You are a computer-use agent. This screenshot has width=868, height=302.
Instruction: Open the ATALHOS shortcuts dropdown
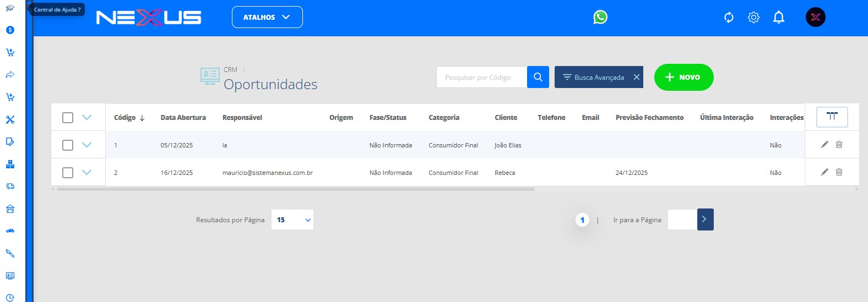(x=267, y=17)
